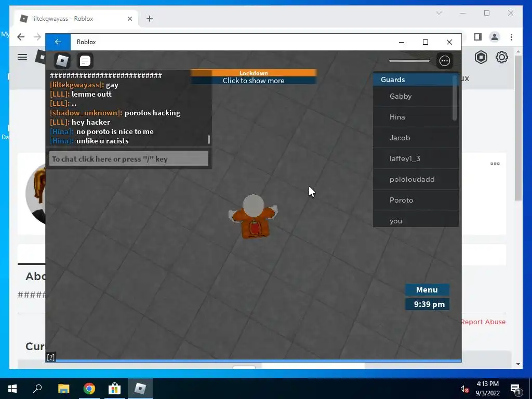The image size is (532, 399).
Task: Close the liltekgwayass Roblox tab
Action: [129, 19]
